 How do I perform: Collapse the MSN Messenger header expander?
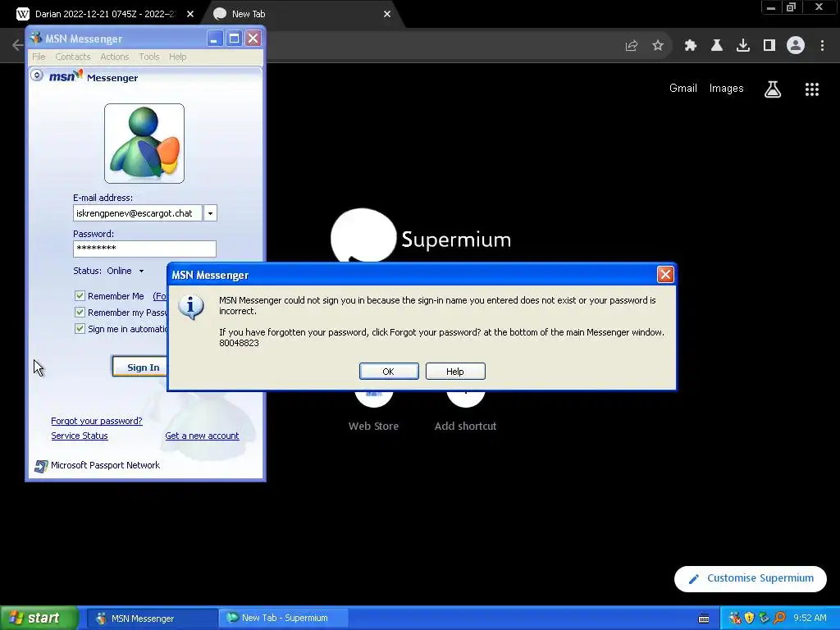pos(37,75)
